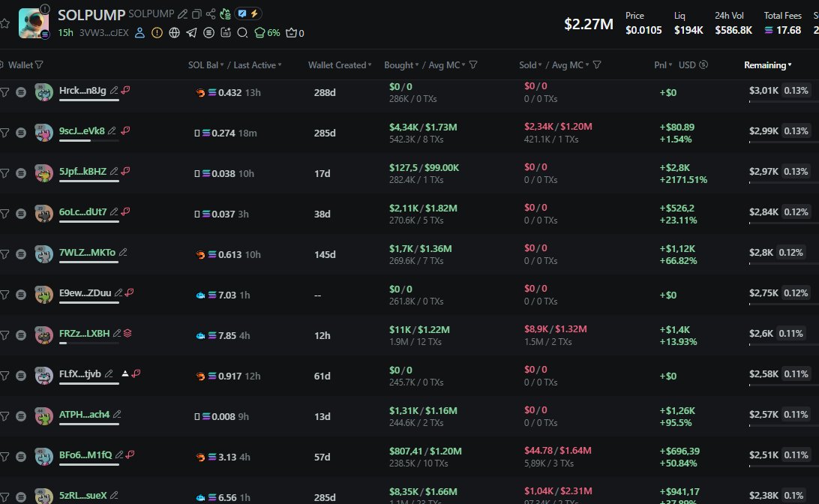Sort by Remaining column
819x504 pixels.
pos(767,65)
